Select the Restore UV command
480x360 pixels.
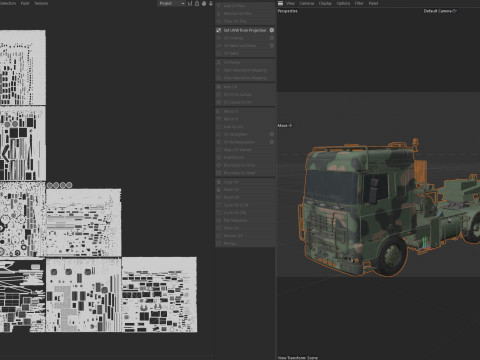[x=245, y=236]
